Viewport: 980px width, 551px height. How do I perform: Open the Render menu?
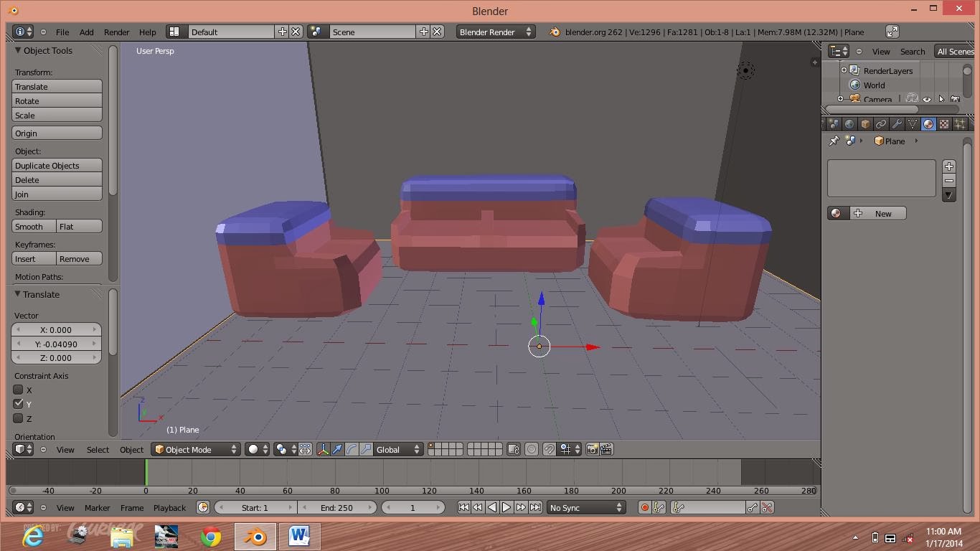[x=116, y=32]
